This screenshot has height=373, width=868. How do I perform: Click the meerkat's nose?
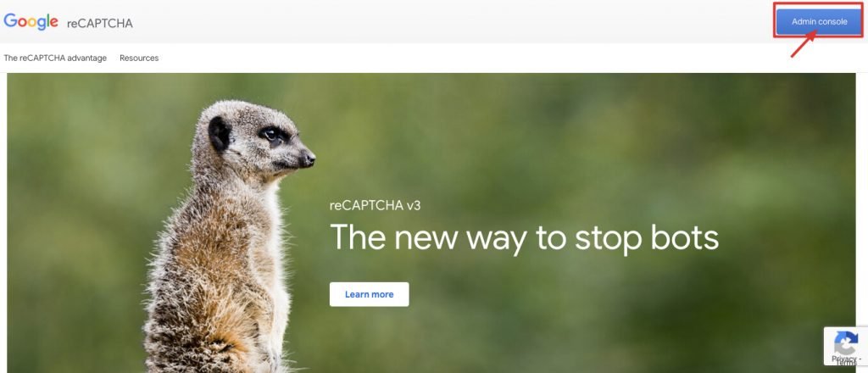click(307, 159)
